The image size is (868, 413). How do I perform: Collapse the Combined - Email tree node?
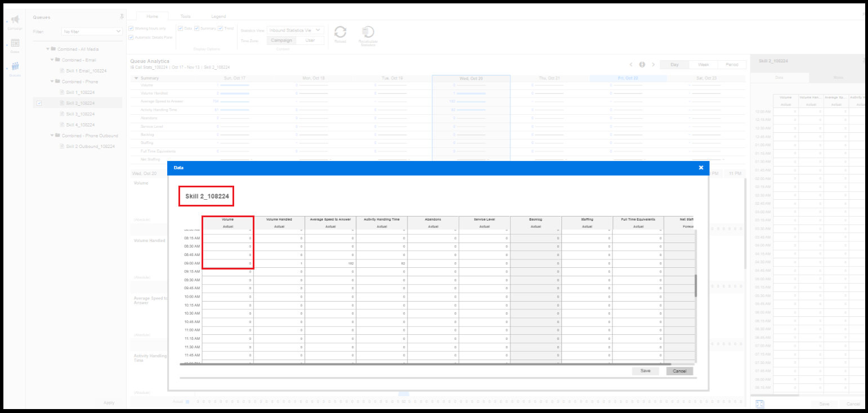click(x=52, y=60)
